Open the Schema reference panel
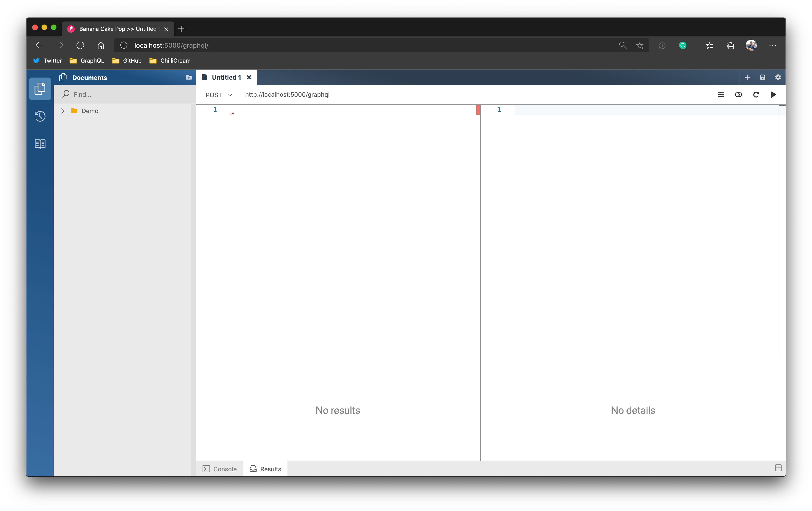Viewport: 812px width, 511px height. coord(40,144)
